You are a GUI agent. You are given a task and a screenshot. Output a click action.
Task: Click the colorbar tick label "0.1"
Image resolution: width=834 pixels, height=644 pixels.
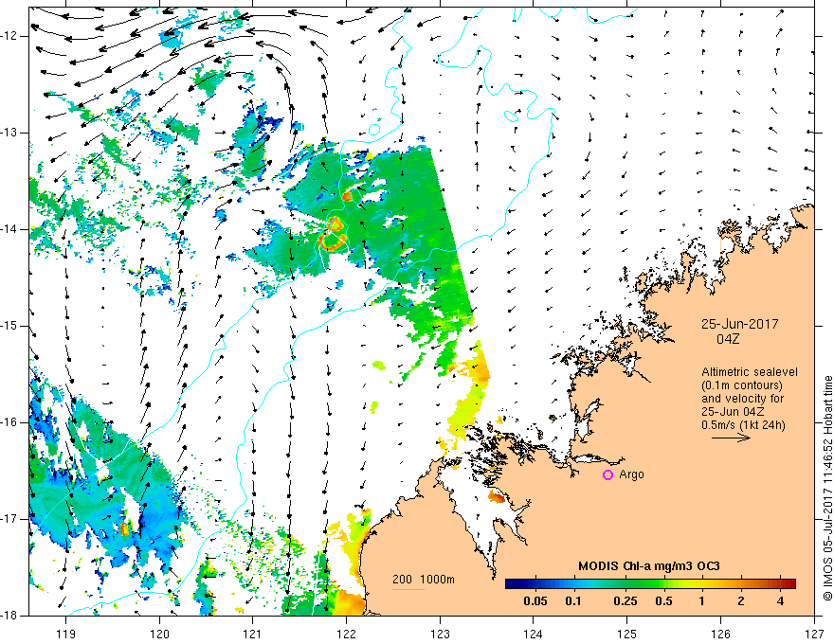(x=572, y=601)
